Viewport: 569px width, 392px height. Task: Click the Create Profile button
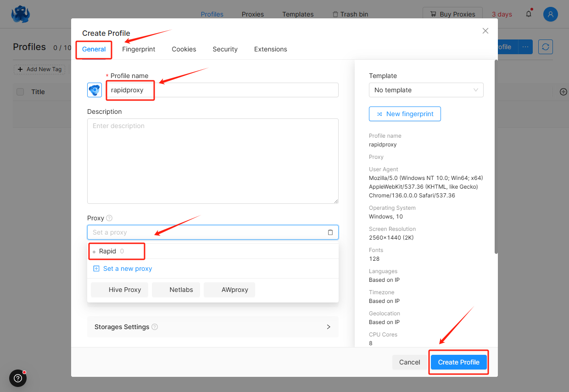pos(458,362)
